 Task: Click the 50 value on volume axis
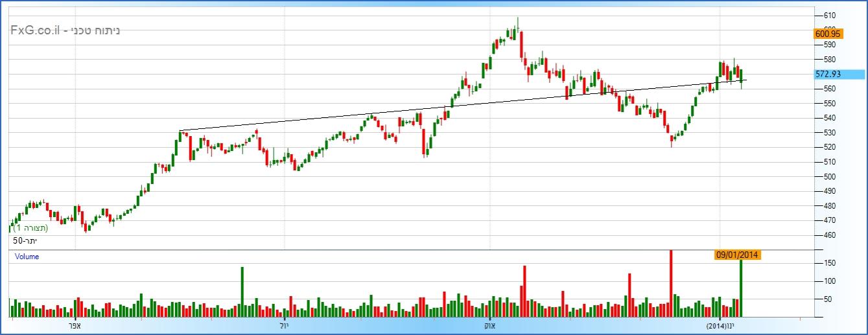coord(828,299)
